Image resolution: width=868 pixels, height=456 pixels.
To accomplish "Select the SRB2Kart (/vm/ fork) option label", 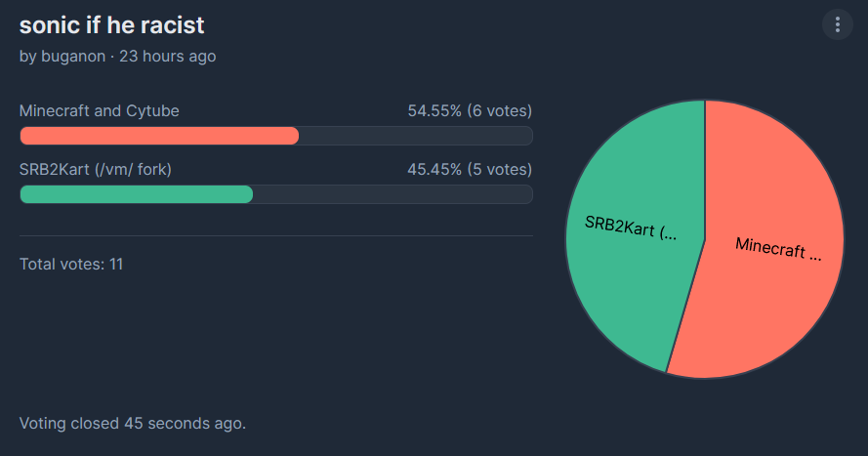I will 96,169.
